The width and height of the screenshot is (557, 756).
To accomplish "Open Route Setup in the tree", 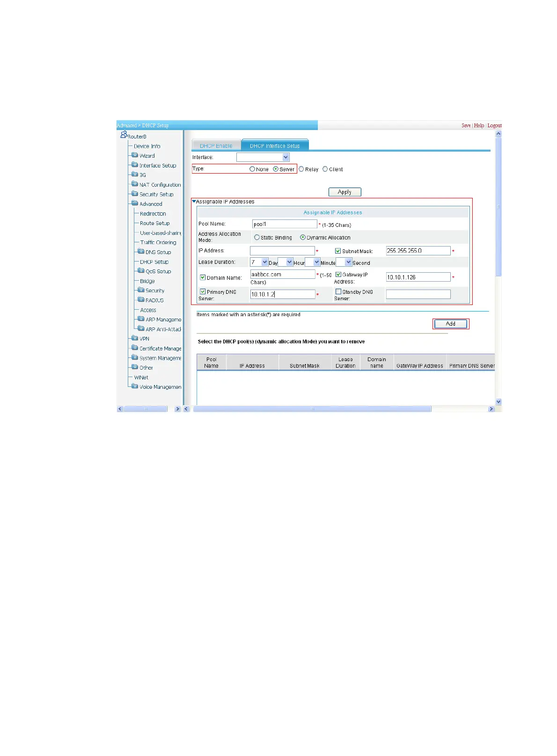I will (155, 223).
